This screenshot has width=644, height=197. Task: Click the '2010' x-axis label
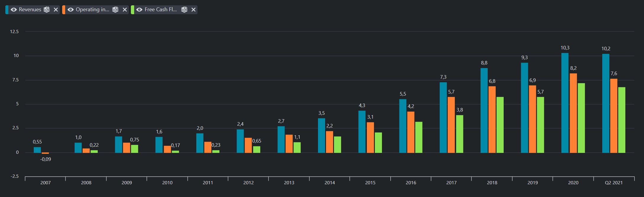click(167, 183)
